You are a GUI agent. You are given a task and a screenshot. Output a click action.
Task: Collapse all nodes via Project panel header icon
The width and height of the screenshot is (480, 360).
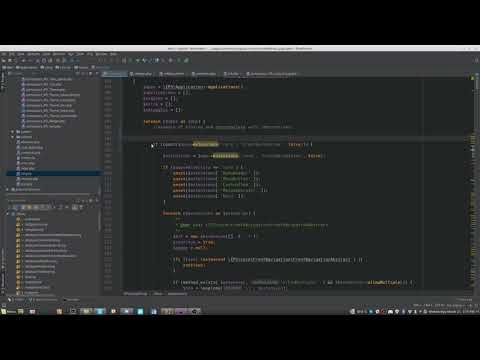(x=84, y=73)
